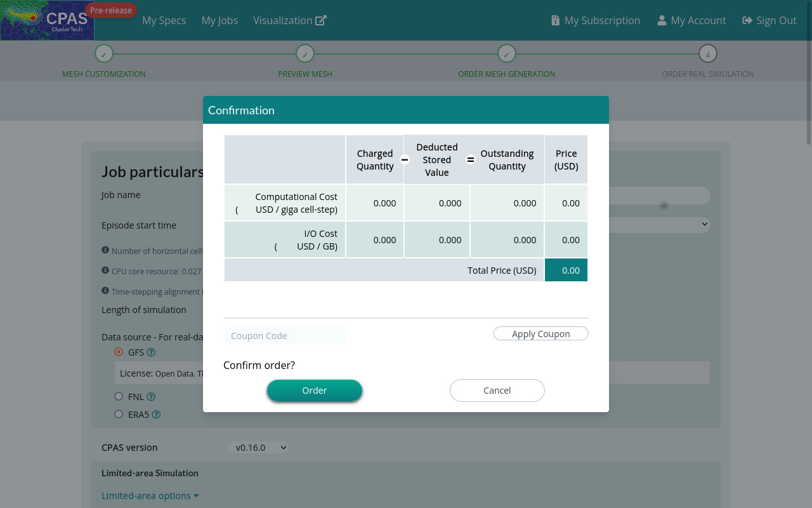
Task: Click info icon for horizontal cells
Action: click(105, 250)
